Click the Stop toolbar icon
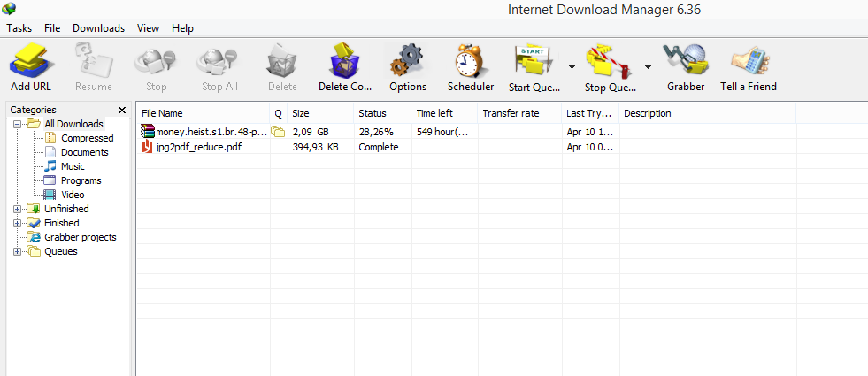The height and width of the screenshot is (376, 868). point(156,62)
